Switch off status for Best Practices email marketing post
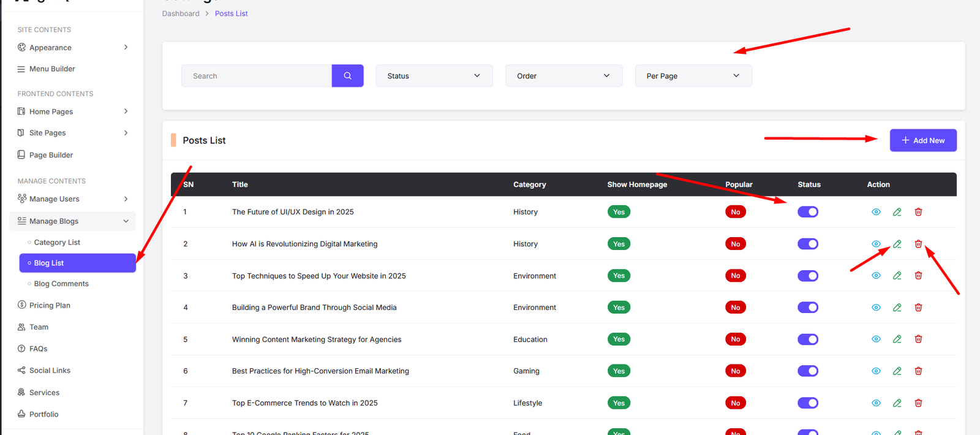Viewport: 980px width, 435px height. (807, 371)
